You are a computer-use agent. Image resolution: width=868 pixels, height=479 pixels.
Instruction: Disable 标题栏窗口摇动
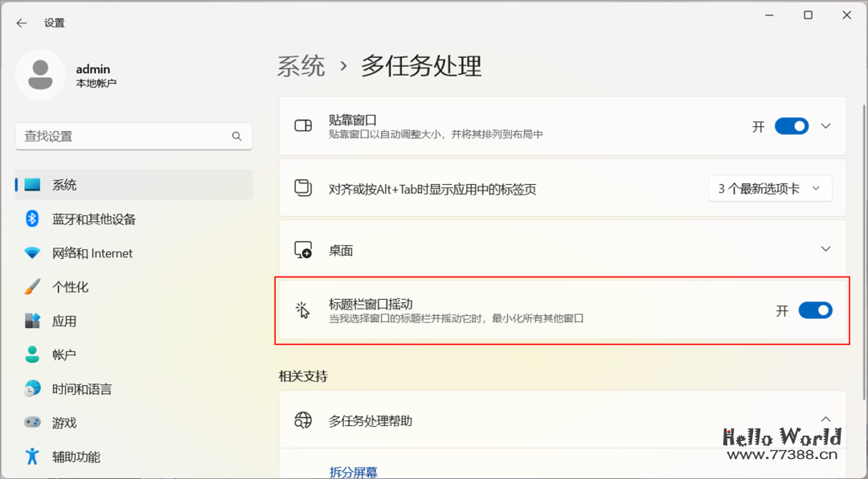tap(815, 309)
